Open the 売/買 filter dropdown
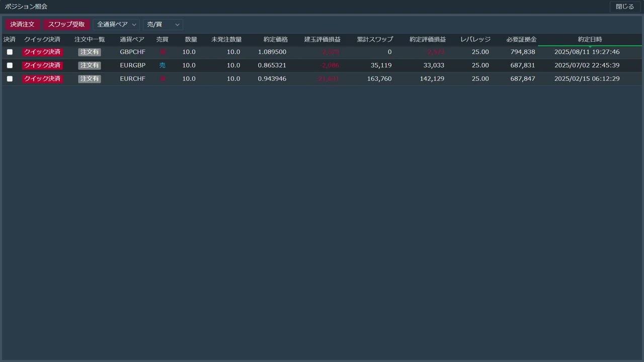The width and height of the screenshot is (644, 362). (x=163, y=25)
